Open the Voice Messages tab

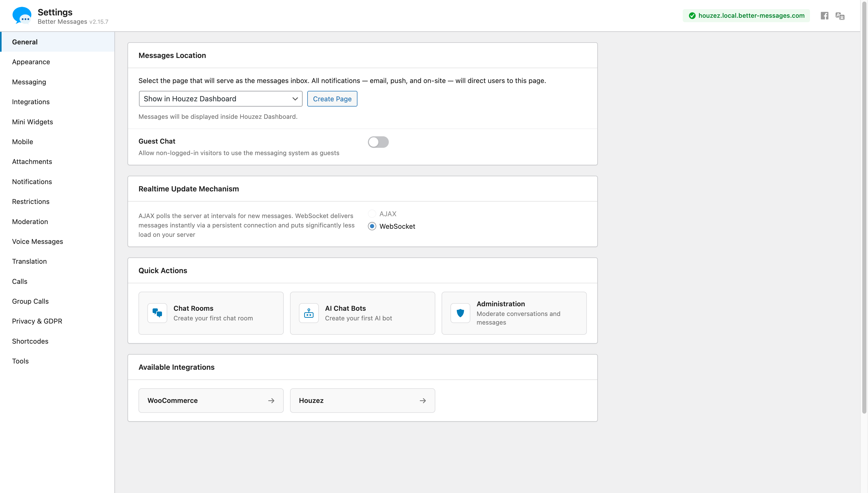click(57, 242)
